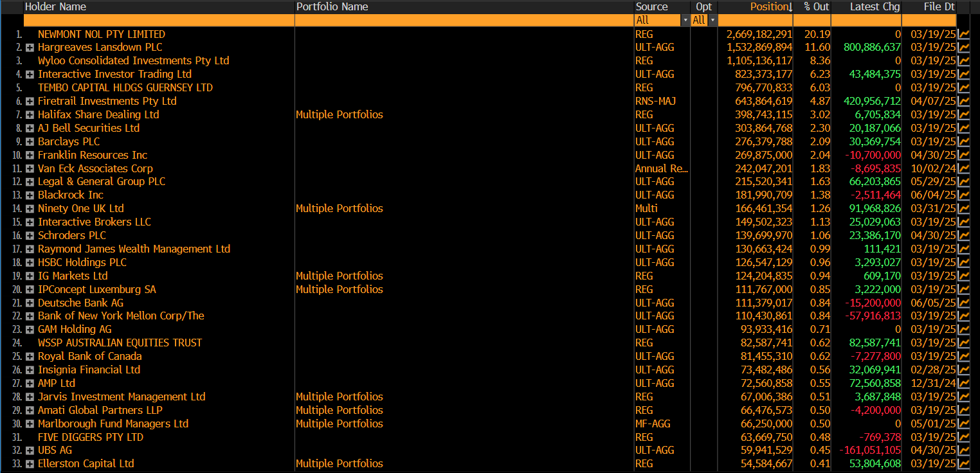Open chart icon for Franklin Resources Inc row
Screen dimensions: 980x473
coord(963,156)
